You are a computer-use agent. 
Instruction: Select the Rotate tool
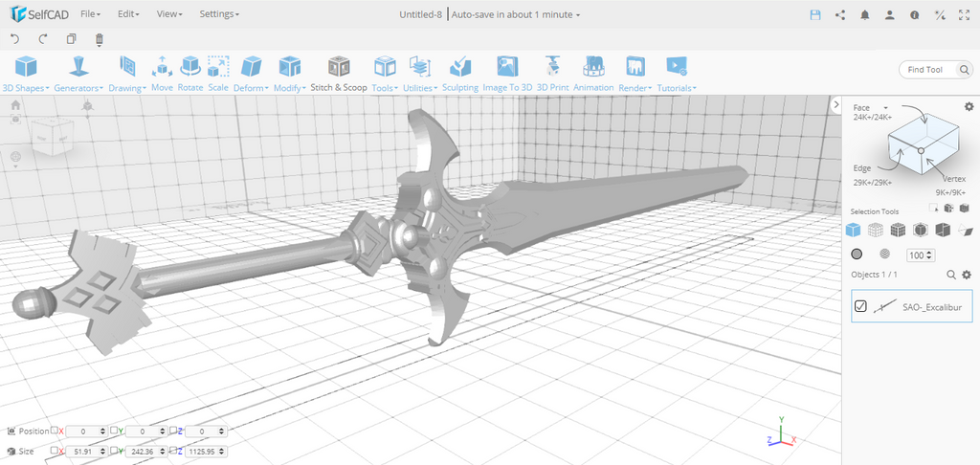click(190, 74)
